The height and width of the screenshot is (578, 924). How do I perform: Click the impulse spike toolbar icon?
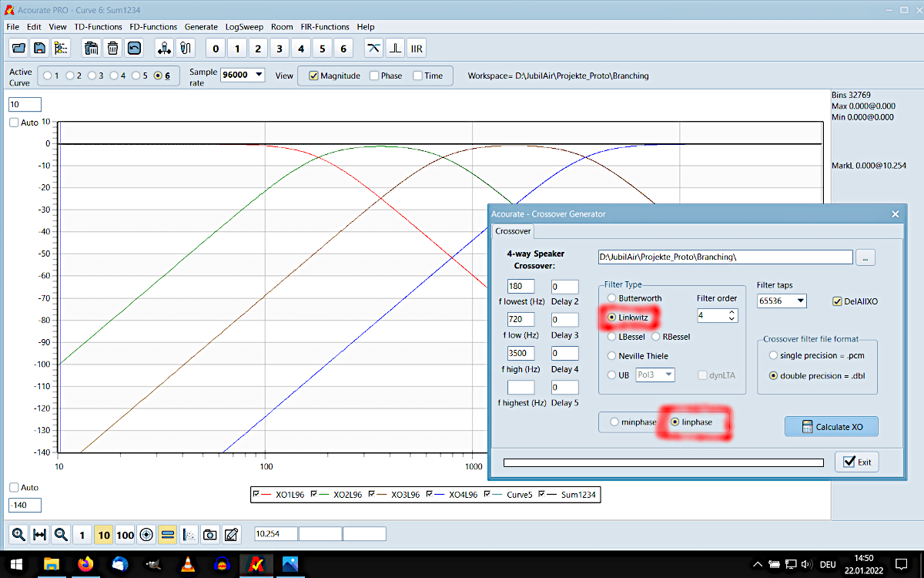point(395,49)
